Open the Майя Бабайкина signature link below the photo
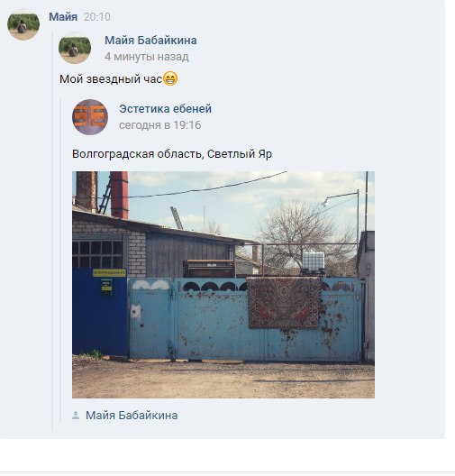Image resolution: width=455 pixels, height=476 pixels. pyautogui.click(x=132, y=416)
